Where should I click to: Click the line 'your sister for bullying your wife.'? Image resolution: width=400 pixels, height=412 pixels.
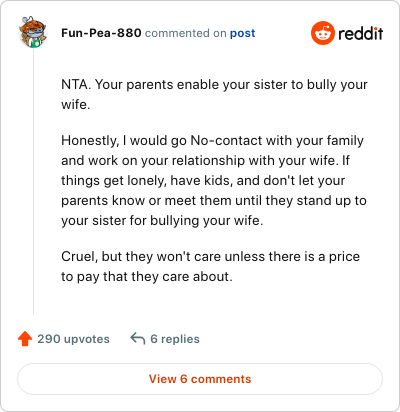tap(162, 221)
